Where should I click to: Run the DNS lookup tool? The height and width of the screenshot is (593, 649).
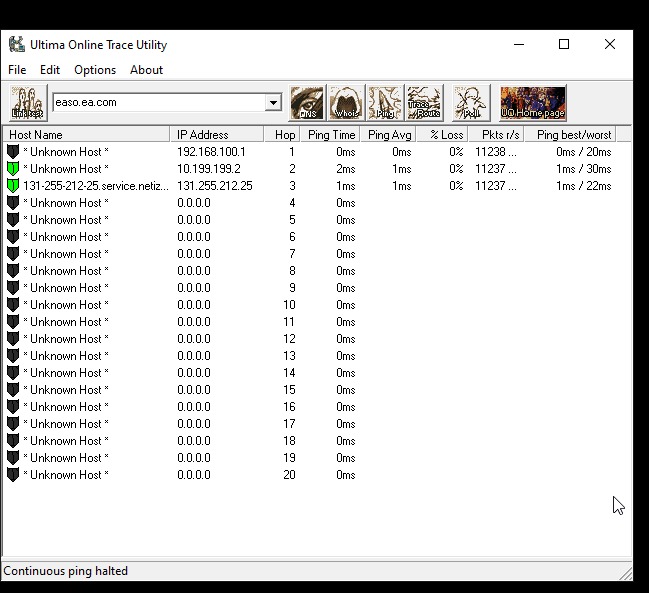(x=307, y=103)
